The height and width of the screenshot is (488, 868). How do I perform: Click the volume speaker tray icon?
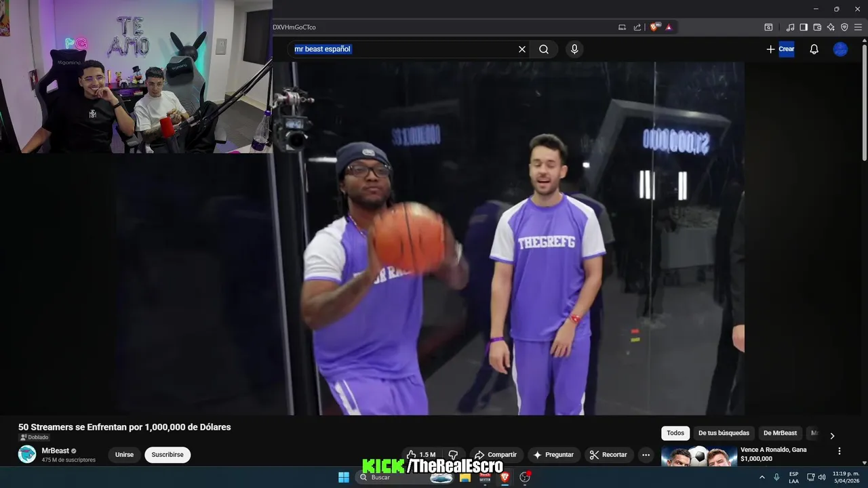click(822, 477)
